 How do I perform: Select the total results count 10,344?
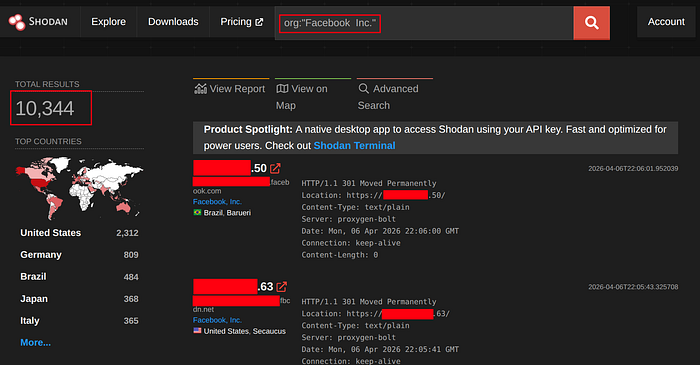(45, 108)
